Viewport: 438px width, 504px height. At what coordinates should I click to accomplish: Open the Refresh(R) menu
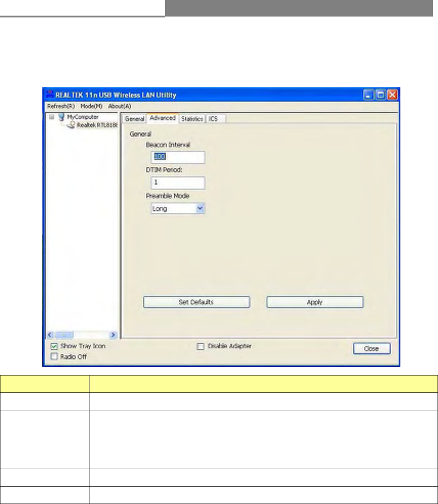pyautogui.click(x=61, y=106)
